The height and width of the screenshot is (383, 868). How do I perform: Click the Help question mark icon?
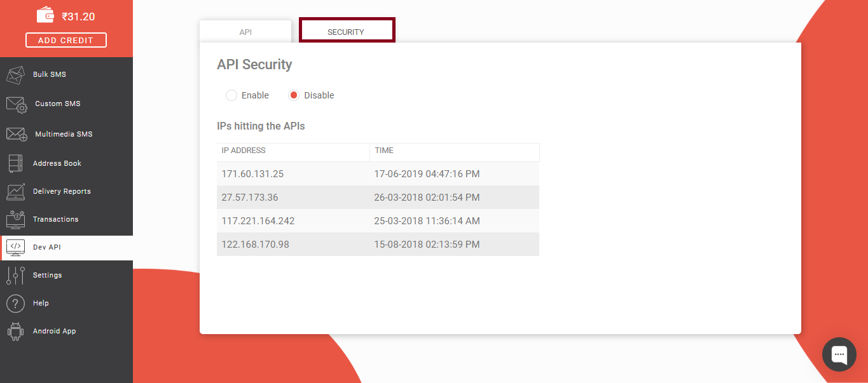tap(15, 303)
